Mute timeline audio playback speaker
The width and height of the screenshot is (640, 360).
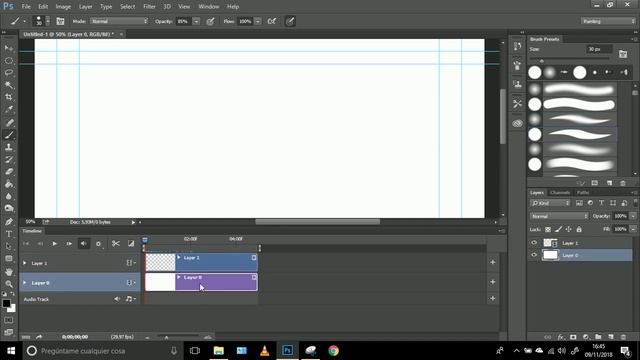click(84, 244)
